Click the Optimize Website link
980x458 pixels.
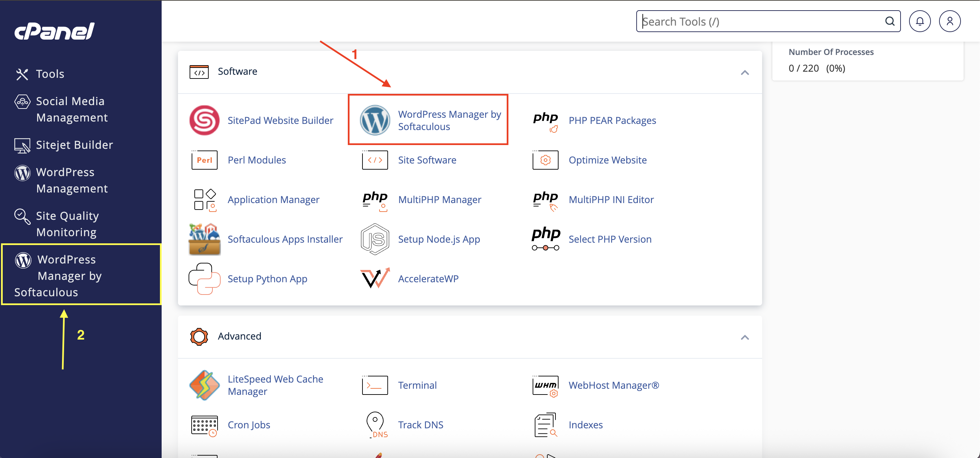[x=608, y=160]
